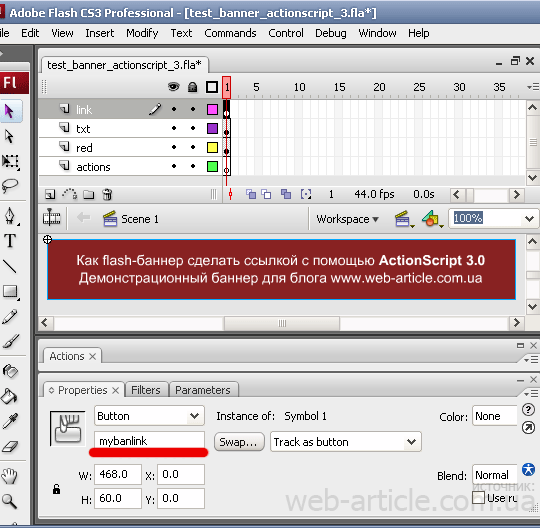This screenshot has width=540, height=528.
Task: Click the Center Frame icon
Action: click(x=230, y=195)
